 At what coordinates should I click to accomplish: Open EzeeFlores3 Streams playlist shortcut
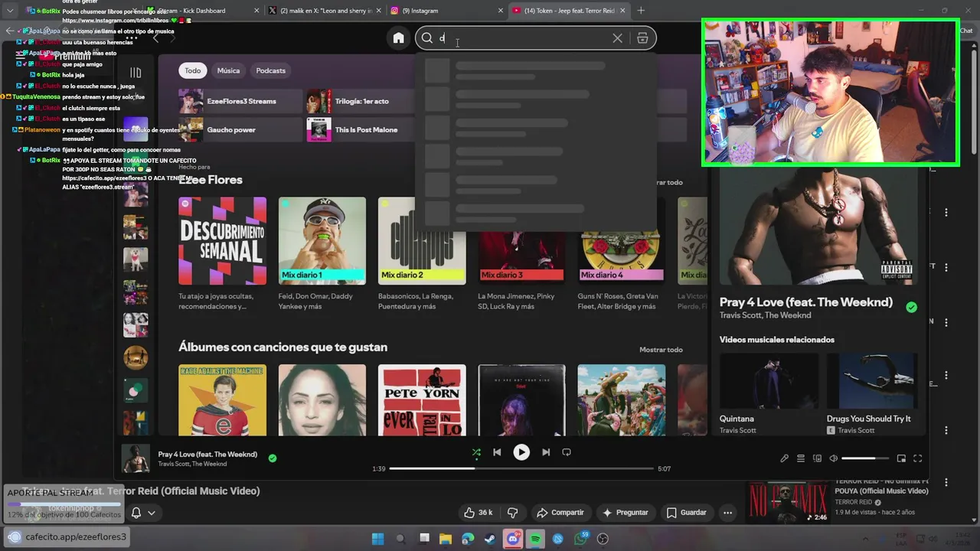[240, 101]
